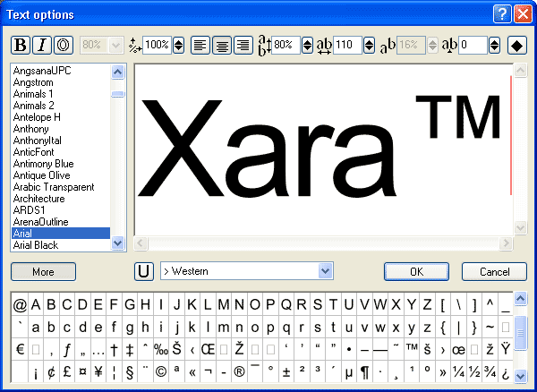Insert the ½ fraction character
The image size is (537, 392).
pyautogui.click(x=474, y=372)
